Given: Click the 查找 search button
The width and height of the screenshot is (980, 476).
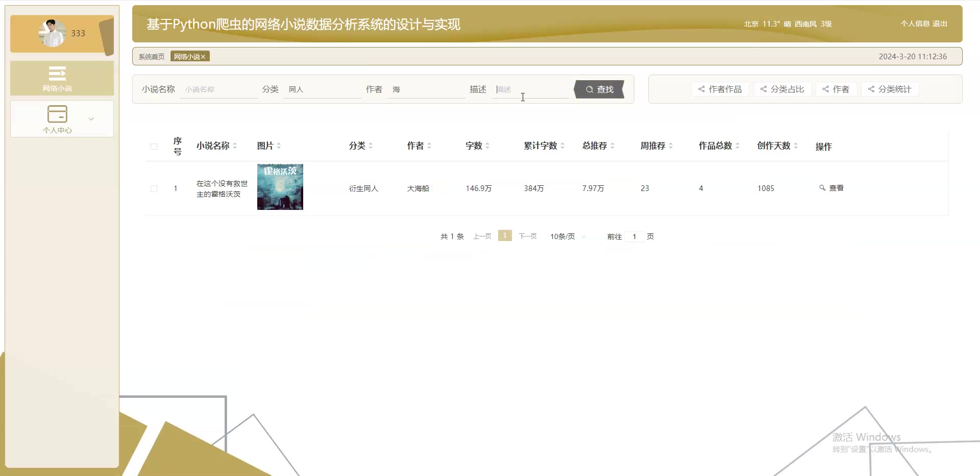Looking at the screenshot, I should (599, 89).
